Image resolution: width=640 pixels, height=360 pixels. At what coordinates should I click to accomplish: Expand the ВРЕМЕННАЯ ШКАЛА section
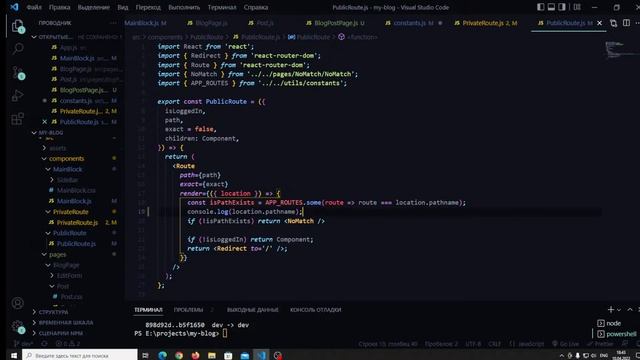34,322
